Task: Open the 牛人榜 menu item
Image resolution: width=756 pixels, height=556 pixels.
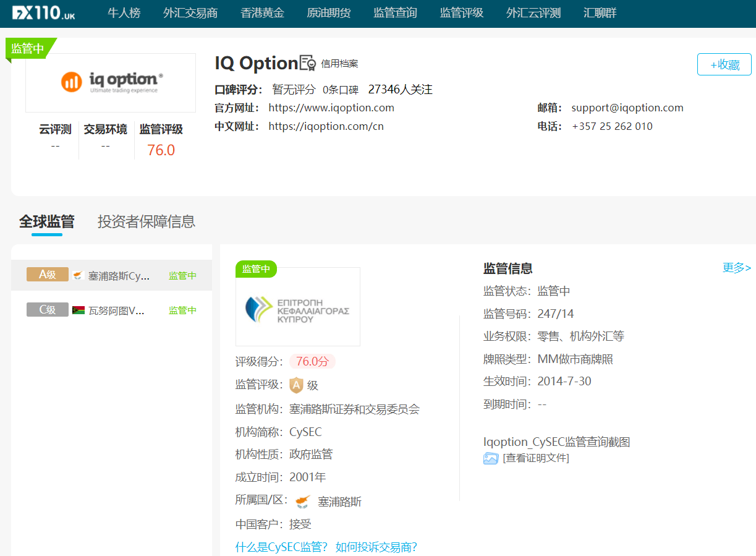Action: [124, 13]
